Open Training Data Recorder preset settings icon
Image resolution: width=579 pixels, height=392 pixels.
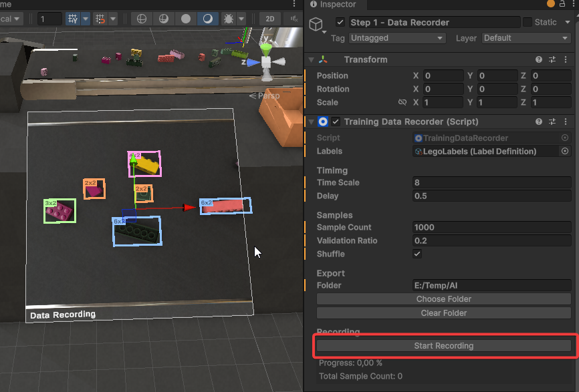click(552, 122)
